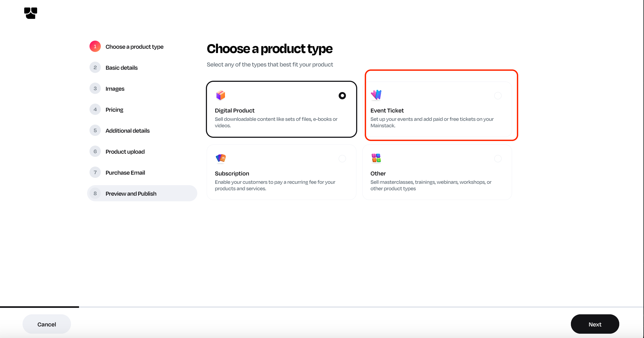Open the Product upload step
Screen dimensions: 644x338
tap(125, 152)
